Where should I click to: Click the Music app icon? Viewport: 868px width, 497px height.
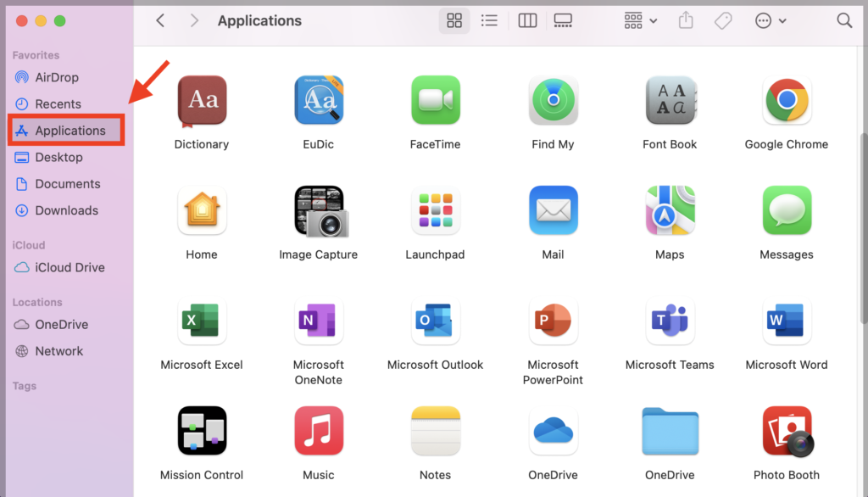point(318,431)
